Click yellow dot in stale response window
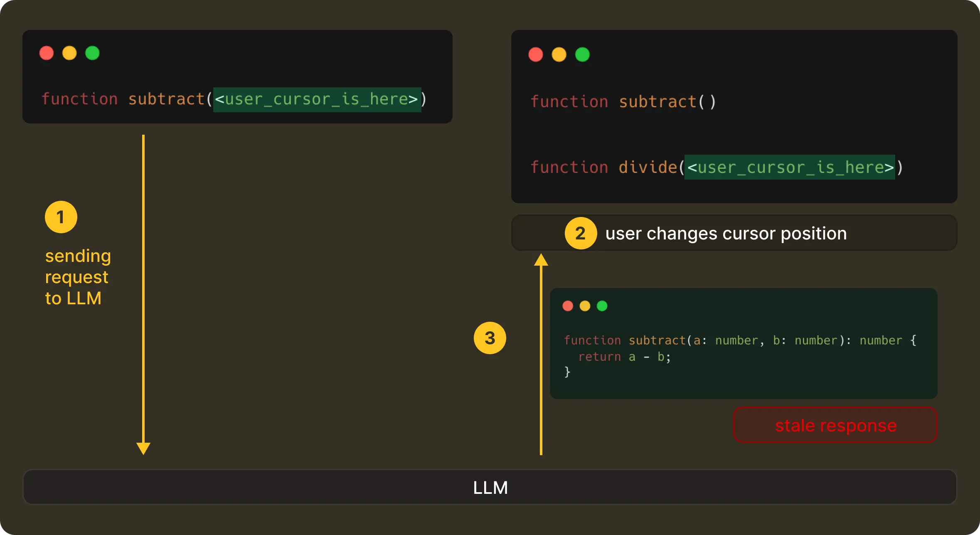The height and width of the screenshot is (535, 980). pyautogui.click(x=585, y=306)
